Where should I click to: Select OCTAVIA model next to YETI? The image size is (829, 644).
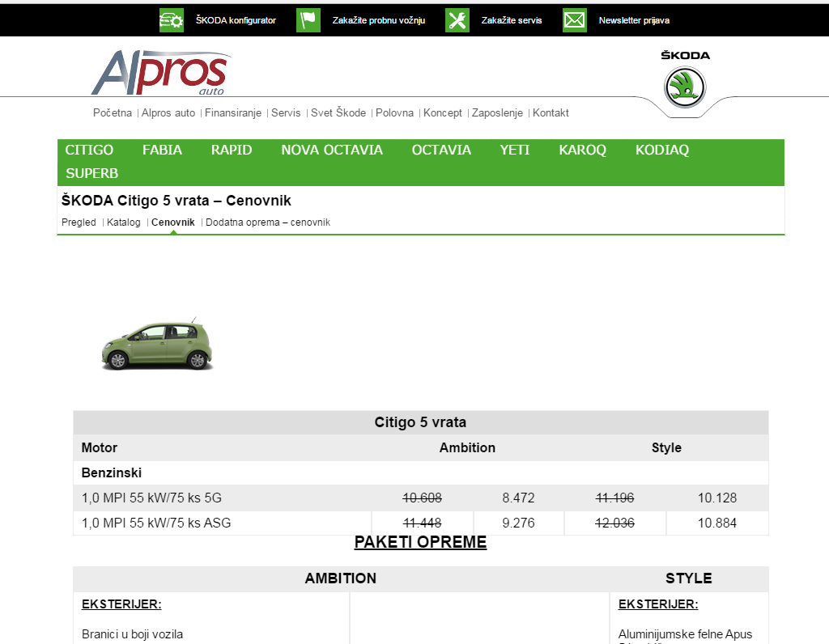(441, 150)
